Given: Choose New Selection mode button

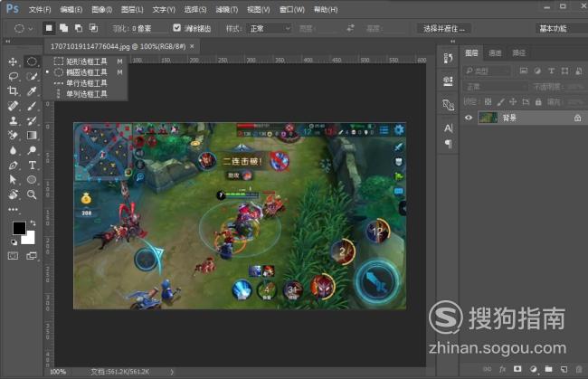Looking at the screenshot, I should (x=49, y=28).
